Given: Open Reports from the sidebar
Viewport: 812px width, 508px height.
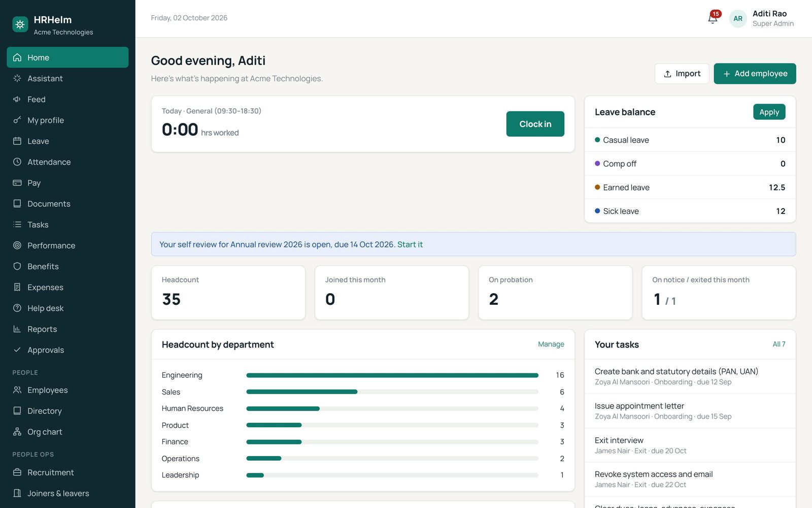Looking at the screenshot, I should pos(67,329).
